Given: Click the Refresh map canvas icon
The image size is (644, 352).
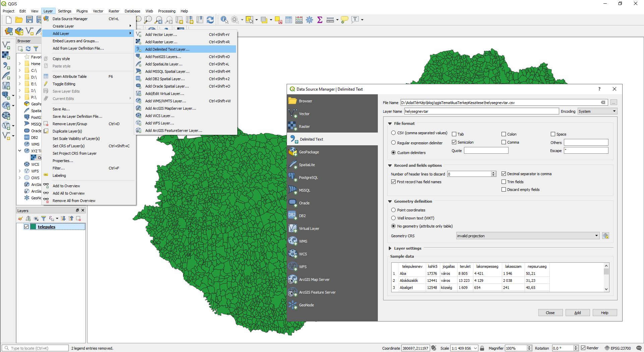Looking at the screenshot, I should pyautogui.click(x=210, y=20).
